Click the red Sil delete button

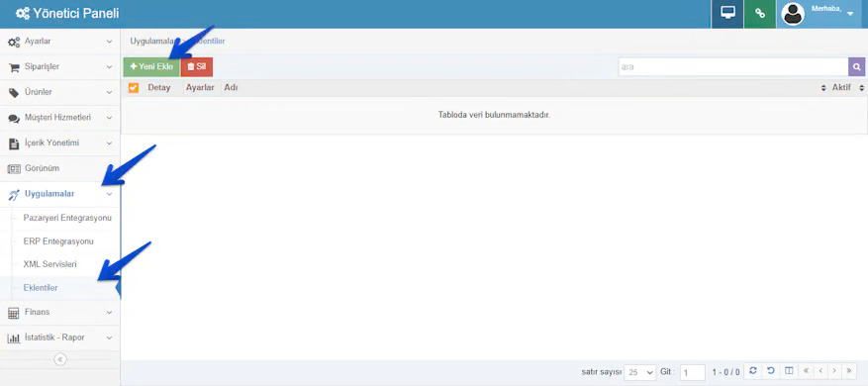197,67
